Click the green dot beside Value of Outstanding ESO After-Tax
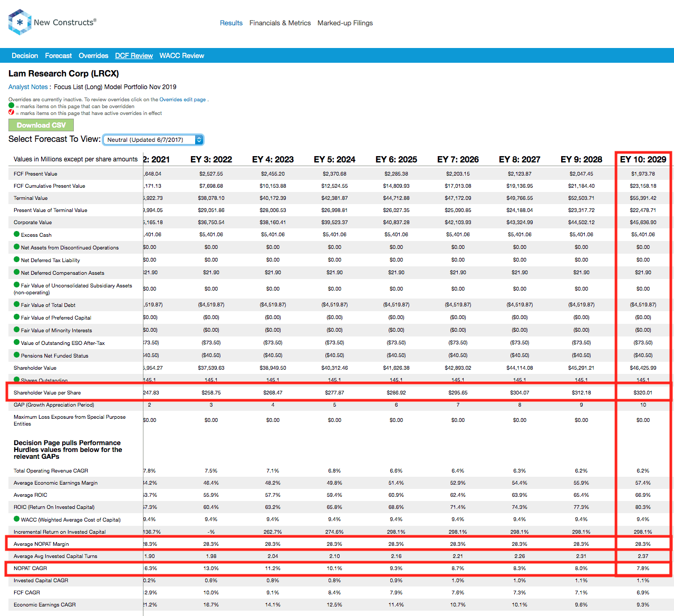Image resolution: width=674 pixels, height=616 pixels. coord(17,342)
